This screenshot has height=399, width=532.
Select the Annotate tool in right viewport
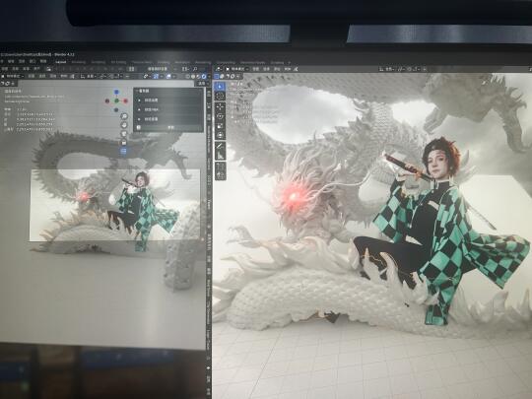[220, 146]
